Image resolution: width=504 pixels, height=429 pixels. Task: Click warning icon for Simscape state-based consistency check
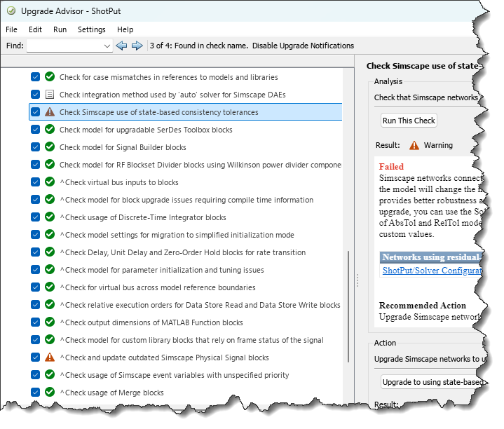50,112
